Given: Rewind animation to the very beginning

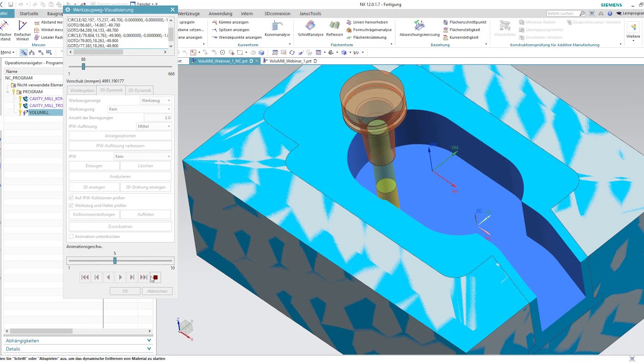Looking at the screenshot, I should [85, 277].
